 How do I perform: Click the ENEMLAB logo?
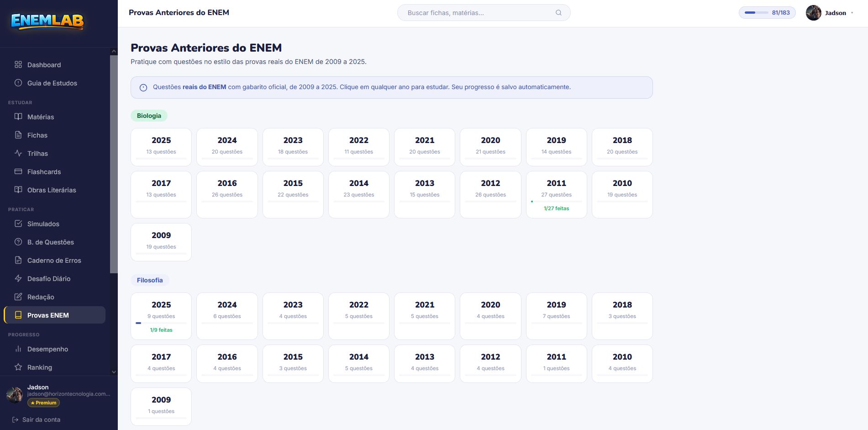[x=47, y=21]
